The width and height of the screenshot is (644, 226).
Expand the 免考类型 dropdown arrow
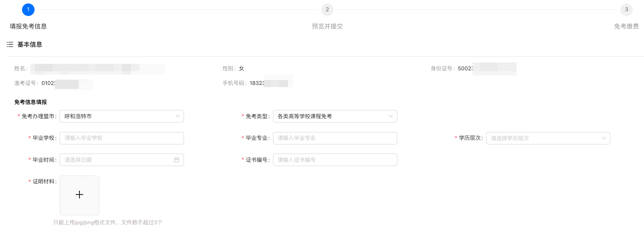coord(390,116)
